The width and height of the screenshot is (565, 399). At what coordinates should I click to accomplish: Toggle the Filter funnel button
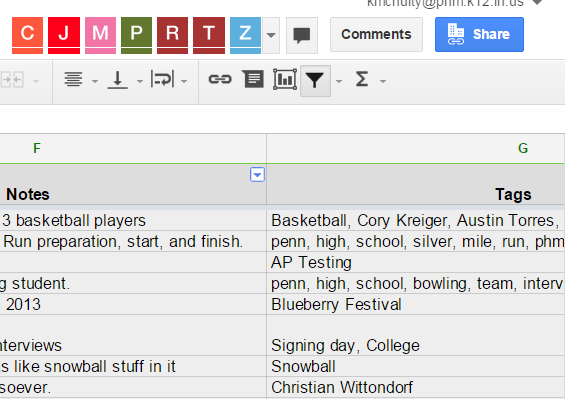pyautogui.click(x=315, y=80)
